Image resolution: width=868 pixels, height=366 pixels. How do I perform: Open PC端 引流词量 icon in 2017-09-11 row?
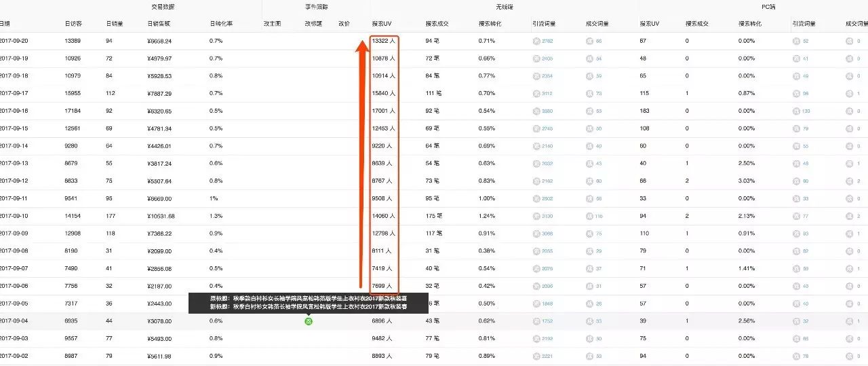[x=796, y=199]
